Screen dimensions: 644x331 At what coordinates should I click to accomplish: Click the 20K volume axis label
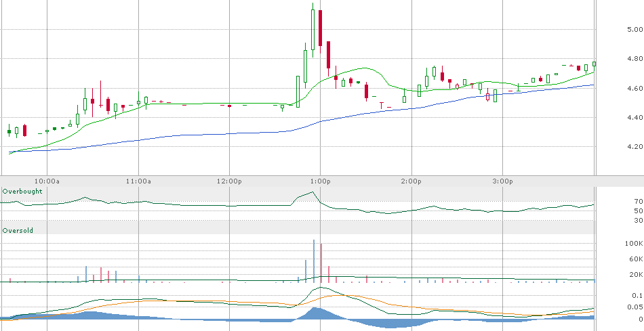point(636,274)
